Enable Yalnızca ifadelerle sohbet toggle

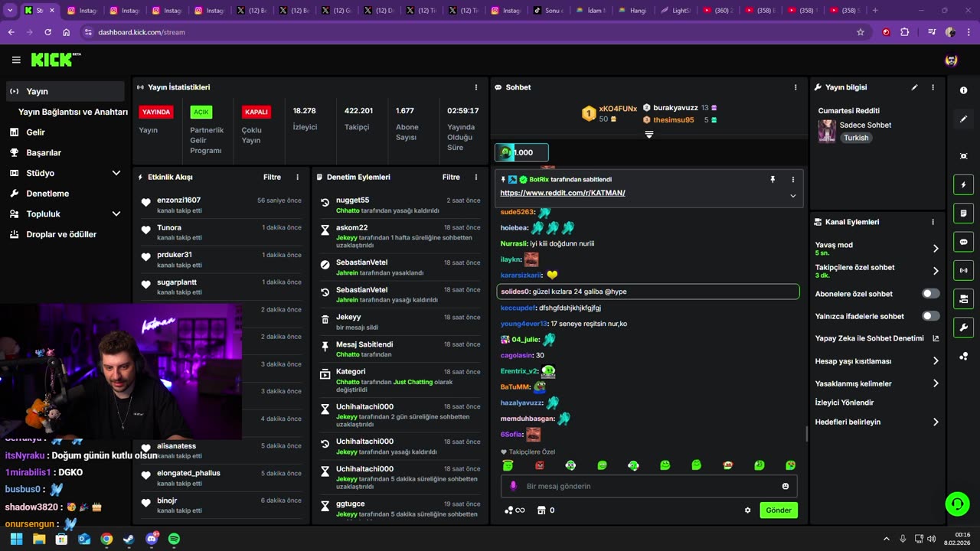(931, 316)
